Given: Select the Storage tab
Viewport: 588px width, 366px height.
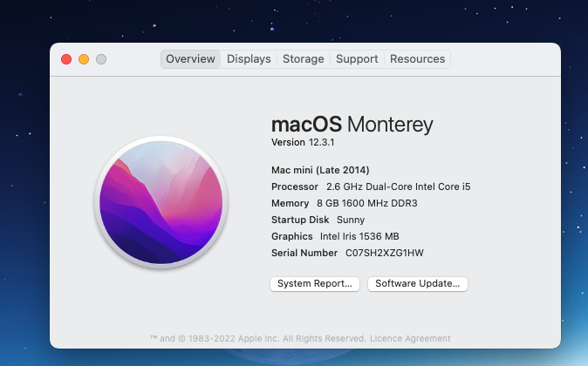Looking at the screenshot, I should (304, 59).
